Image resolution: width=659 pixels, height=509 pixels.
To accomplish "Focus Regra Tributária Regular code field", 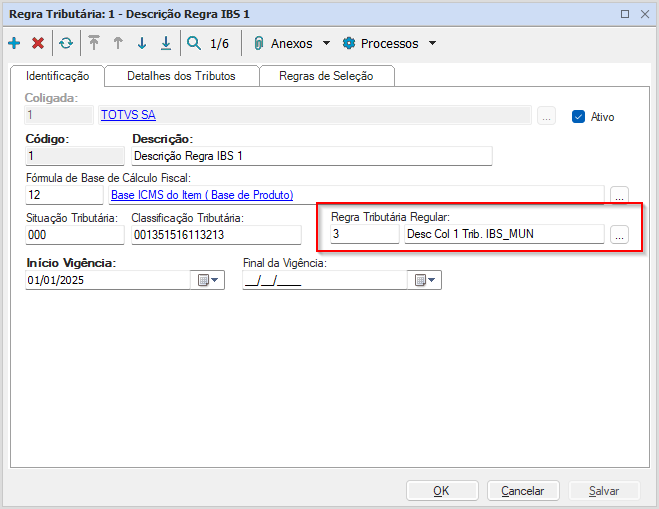I will 365,234.
